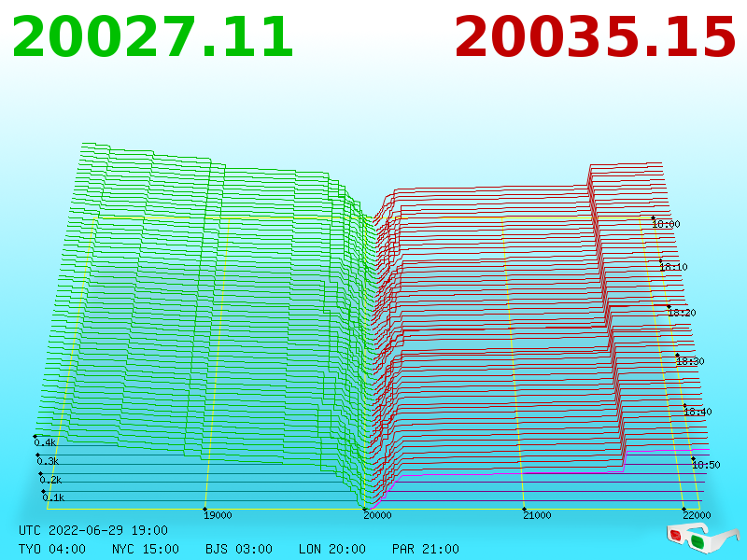The height and width of the screenshot is (560, 747).
Task: Click the 18:30 time axis marker
Action: pyautogui.click(x=690, y=361)
